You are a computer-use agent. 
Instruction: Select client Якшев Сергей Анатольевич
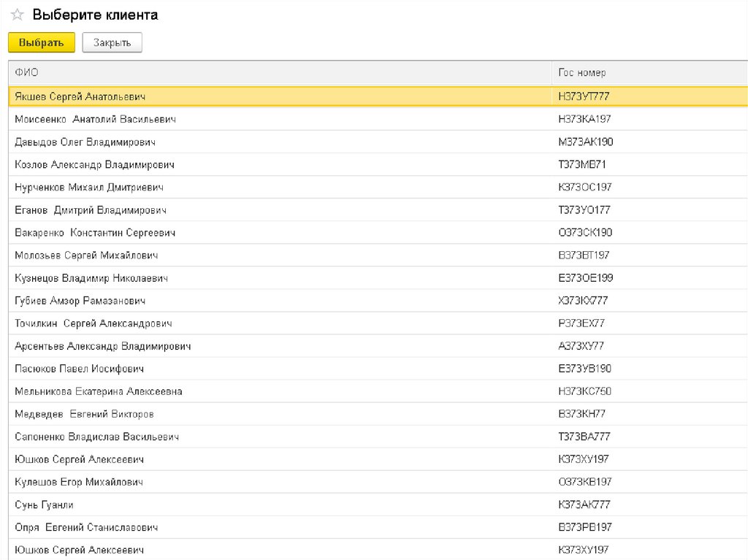tap(80, 96)
